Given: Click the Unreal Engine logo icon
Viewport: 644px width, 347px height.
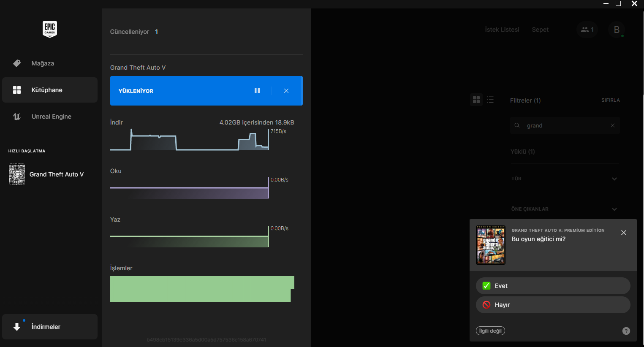Looking at the screenshot, I should click(17, 117).
